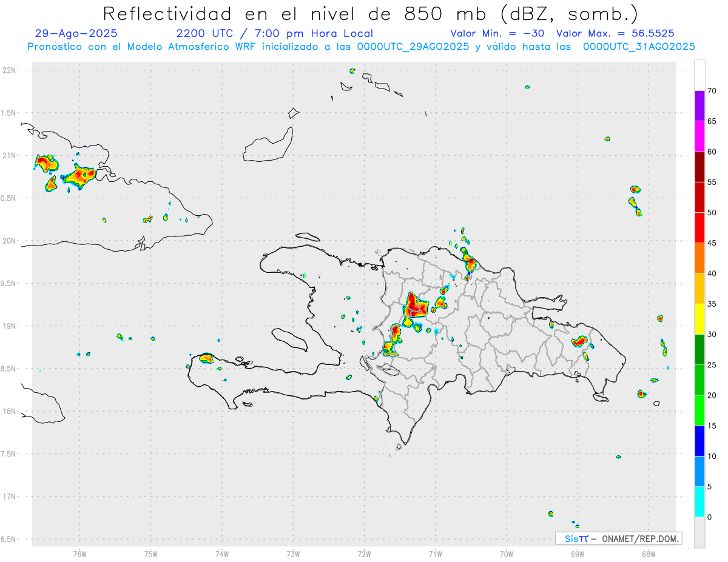Click the "10" color scale label

coord(712,456)
